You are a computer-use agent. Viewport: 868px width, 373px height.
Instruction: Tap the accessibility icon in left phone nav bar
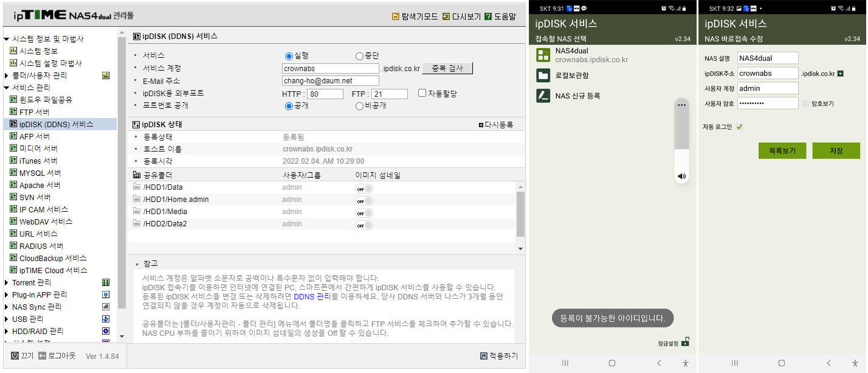[x=686, y=363]
